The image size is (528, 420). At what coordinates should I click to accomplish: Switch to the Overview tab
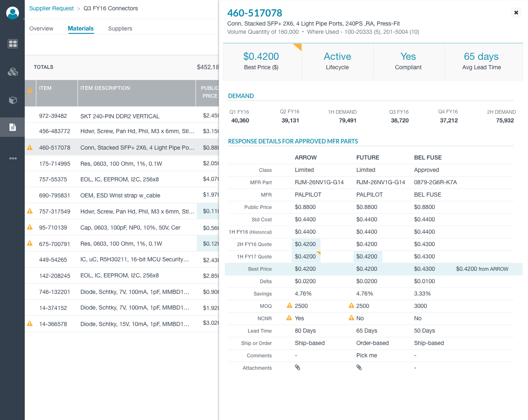pos(41,28)
